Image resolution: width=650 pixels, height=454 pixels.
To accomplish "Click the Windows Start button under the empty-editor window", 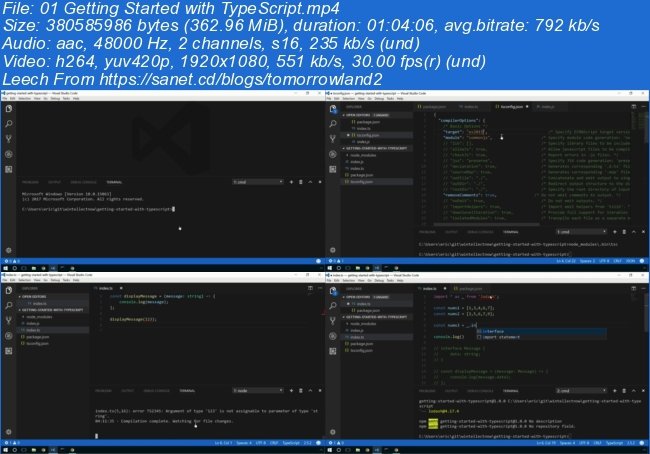I will [x=5, y=268].
